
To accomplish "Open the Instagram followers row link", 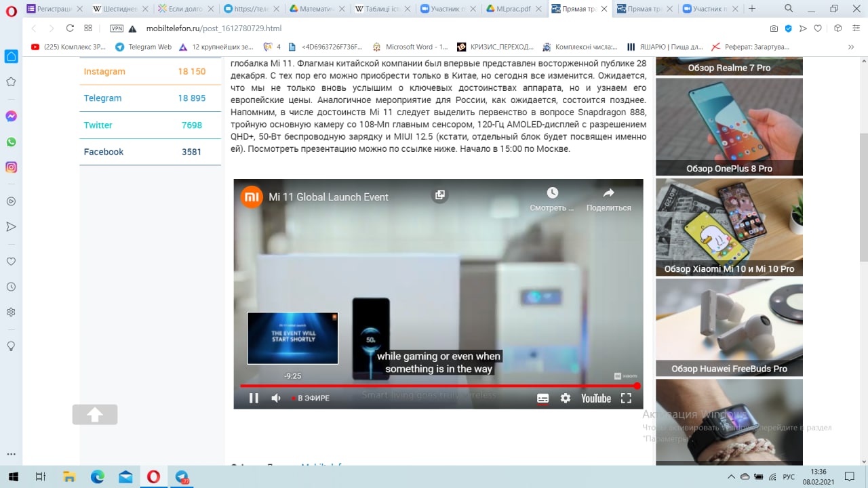I will pyautogui.click(x=150, y=71).
